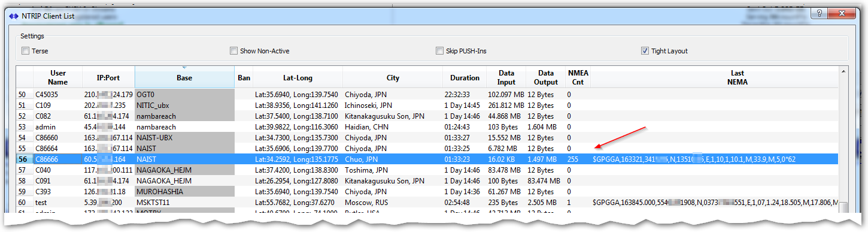Click base NITIC_ubx cell
868x232 pixels.
tap(184, 105)
